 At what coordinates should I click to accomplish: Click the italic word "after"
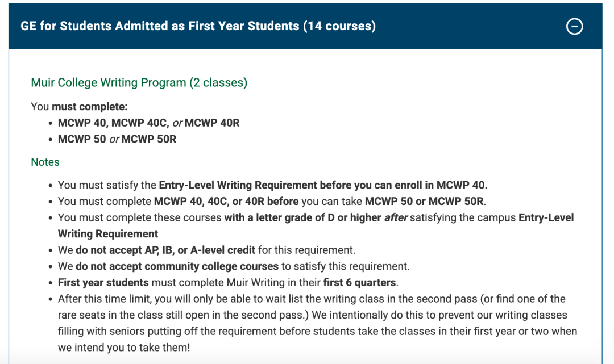(x=396, y=217)
